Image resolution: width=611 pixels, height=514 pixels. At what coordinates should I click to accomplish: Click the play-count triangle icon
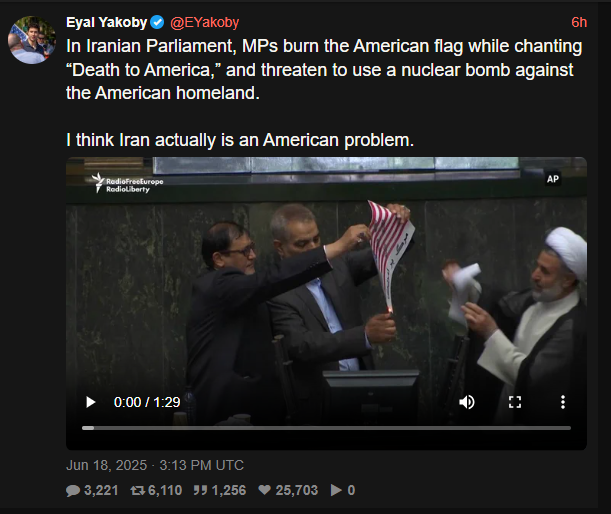pos(336,490)
